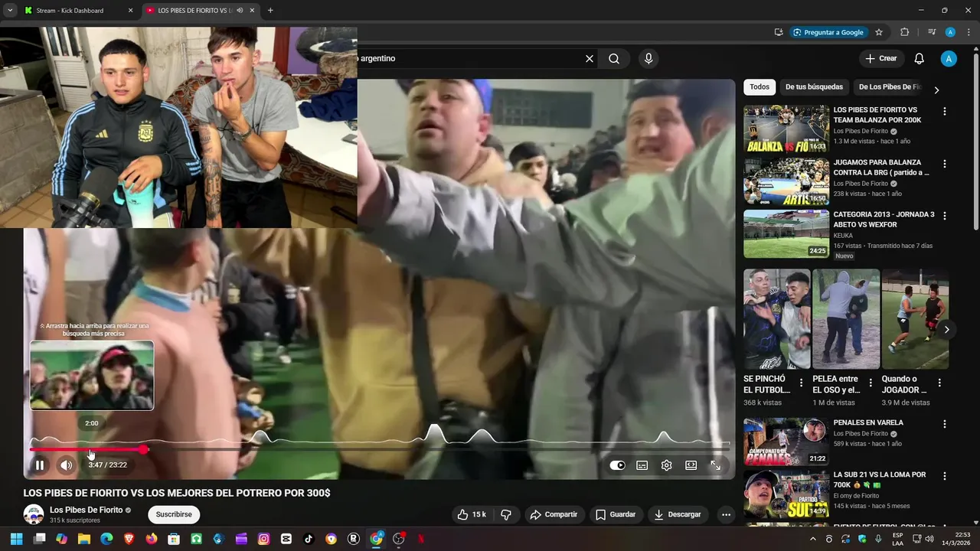The width and height of the screenshot is (980, 551).
Task: Open options for PENALES EN VARELA video
Action: click(945, 424)
